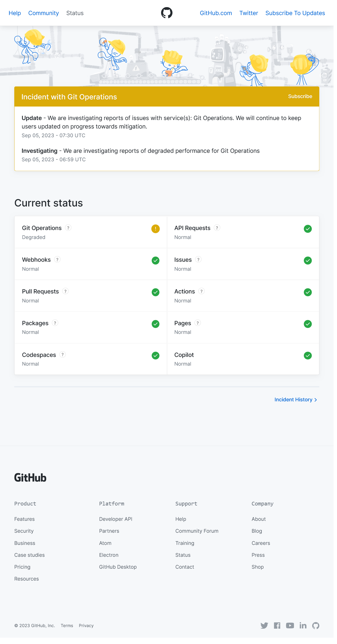This screenshot has height=644, width=337.
Task: Open Pricing under the Product section
Action: pyautogui.click(x=22, y=567)
